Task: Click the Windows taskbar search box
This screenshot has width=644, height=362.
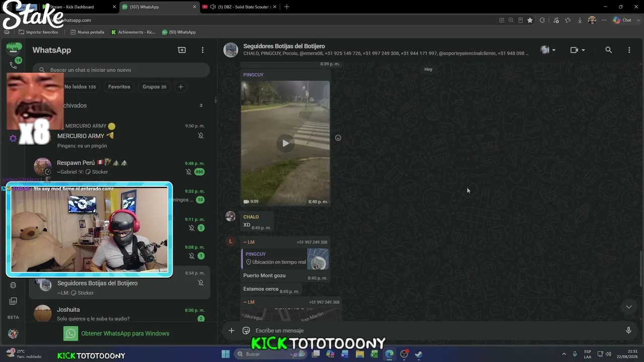Action: tap(270, 354)
